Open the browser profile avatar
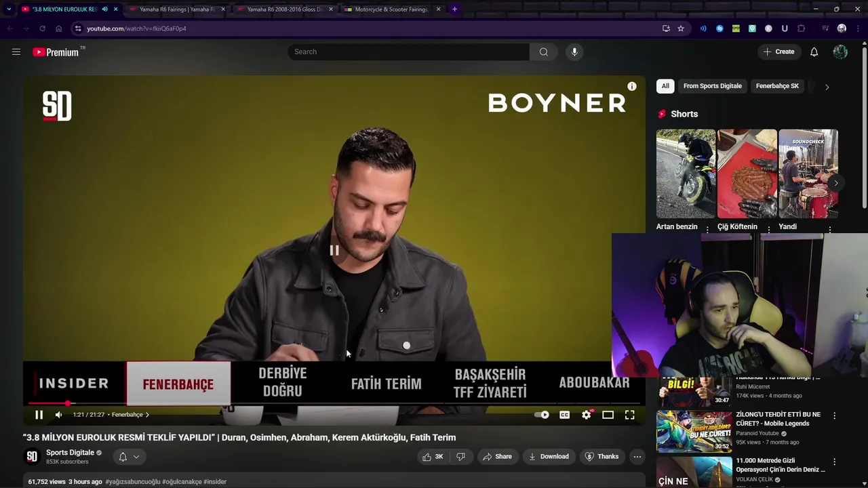868x488 pixels. tap(842, 28)
